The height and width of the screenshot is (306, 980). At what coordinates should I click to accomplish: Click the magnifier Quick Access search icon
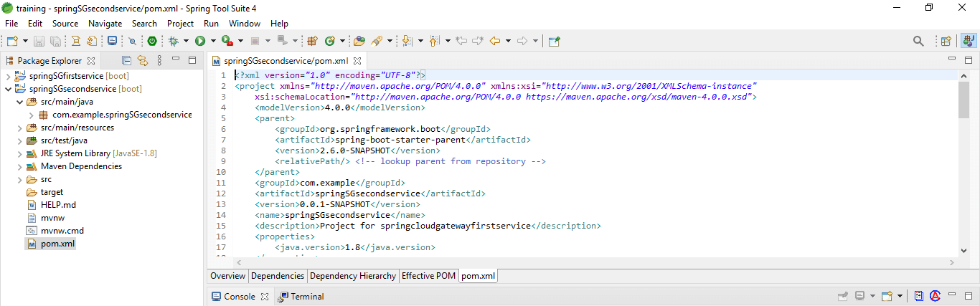[918, 42]
